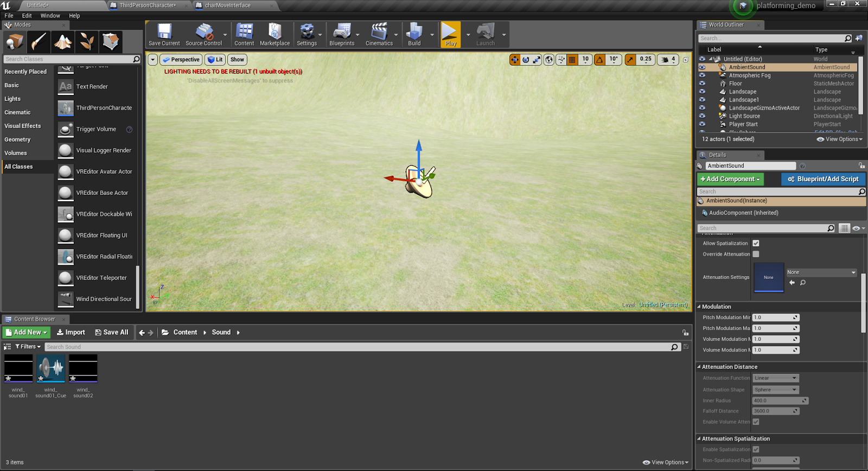The width and height of the screenshot is (868, 471).
Task: Open the Window menu
Action: (50, 16)
